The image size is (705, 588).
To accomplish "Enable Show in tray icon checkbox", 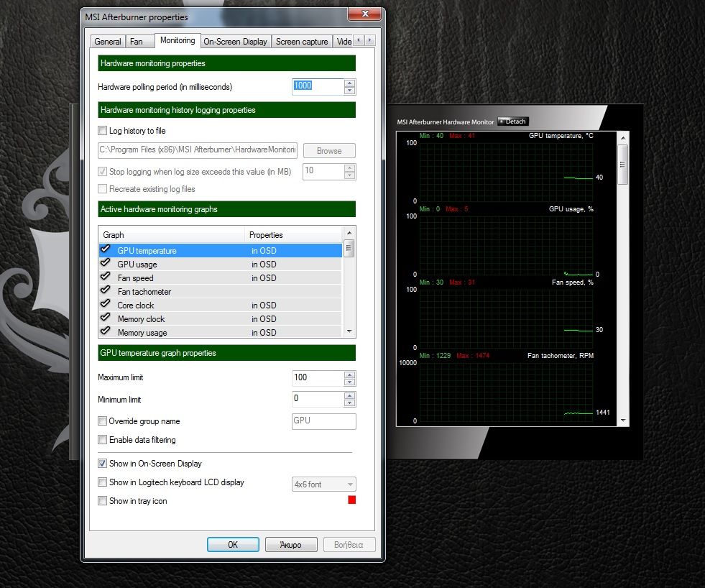I will (x=102, y=501).
